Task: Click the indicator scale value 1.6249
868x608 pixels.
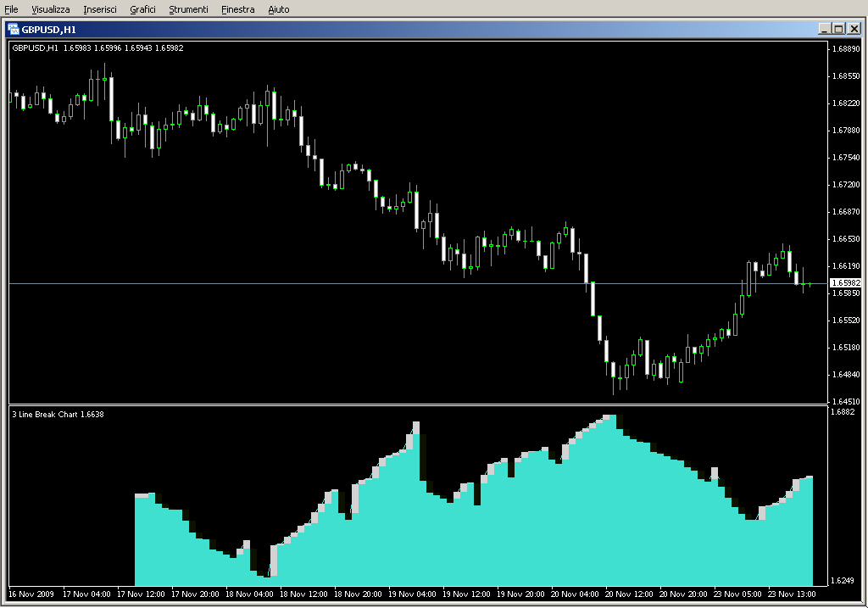Action: pos(843,580)
